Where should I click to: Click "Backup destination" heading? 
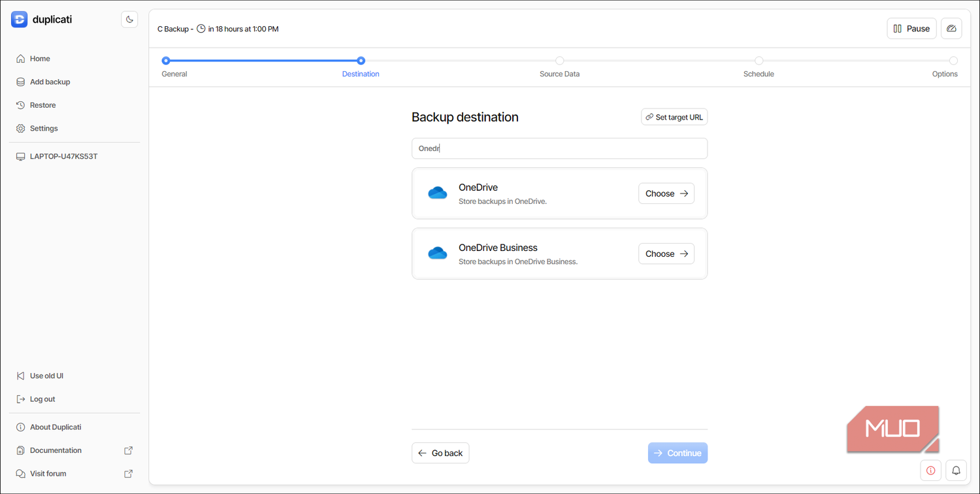pos(465,117)
